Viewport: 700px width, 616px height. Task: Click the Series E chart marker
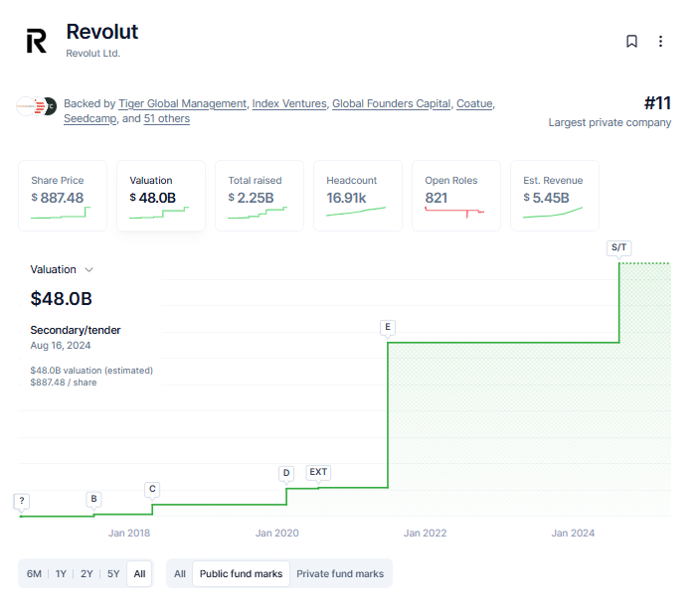[388, 327]
